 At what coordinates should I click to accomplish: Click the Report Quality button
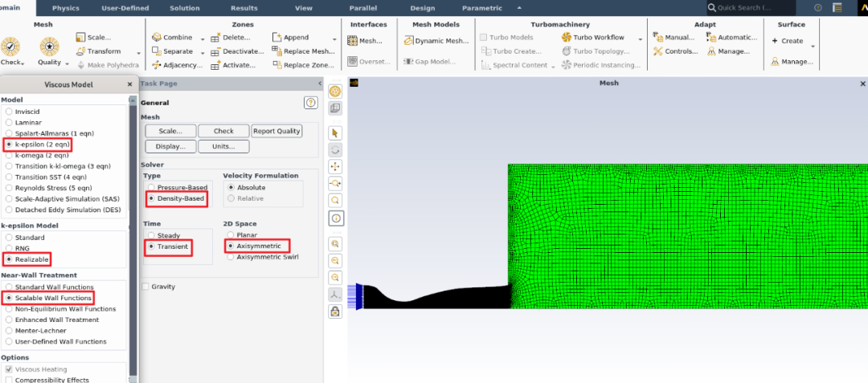click(x=276, y=131)
